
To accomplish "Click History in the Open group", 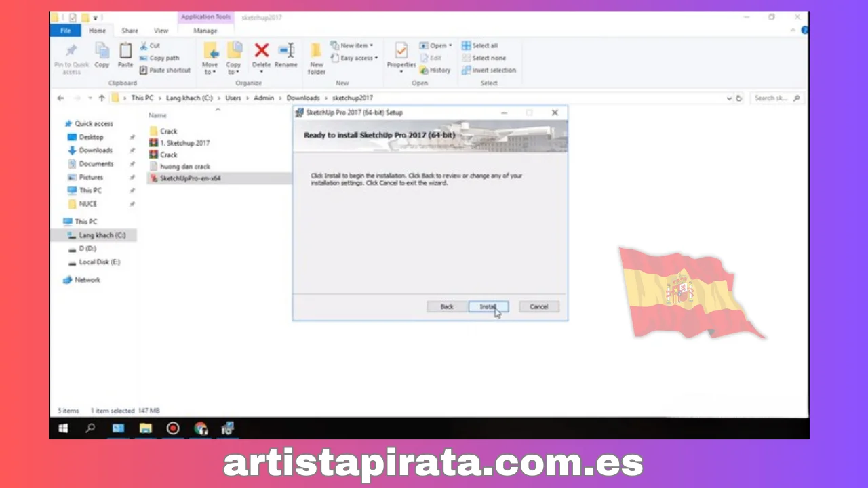I will 435,70.
